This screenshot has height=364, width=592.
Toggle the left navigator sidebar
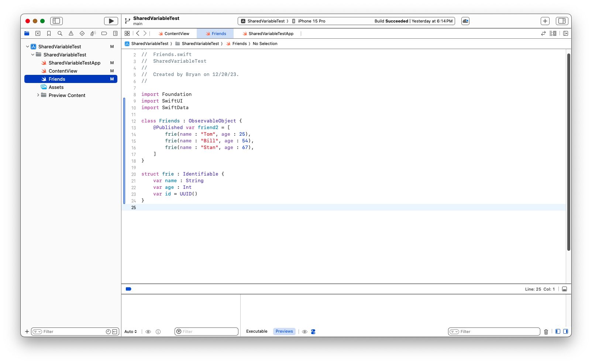56,21
